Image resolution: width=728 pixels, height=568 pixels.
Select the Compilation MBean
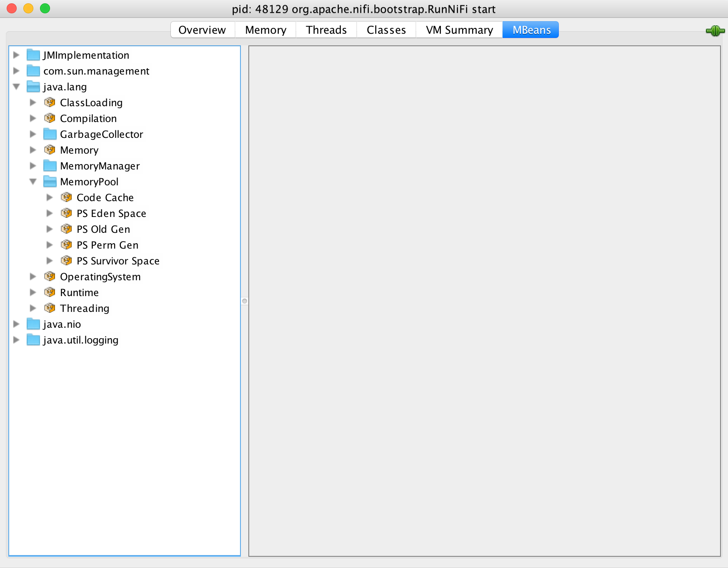pos(88,118)
